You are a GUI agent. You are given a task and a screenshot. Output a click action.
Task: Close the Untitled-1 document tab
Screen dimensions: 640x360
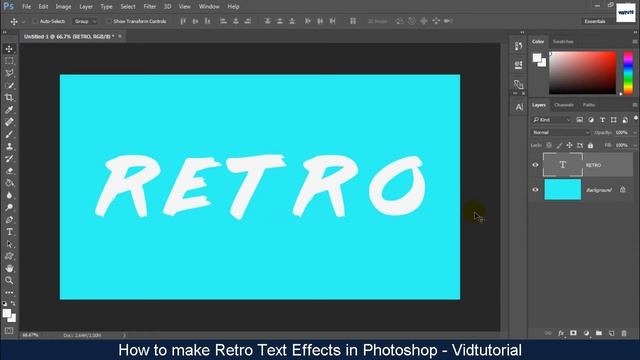pyautogui.click(x=120, y=36)
